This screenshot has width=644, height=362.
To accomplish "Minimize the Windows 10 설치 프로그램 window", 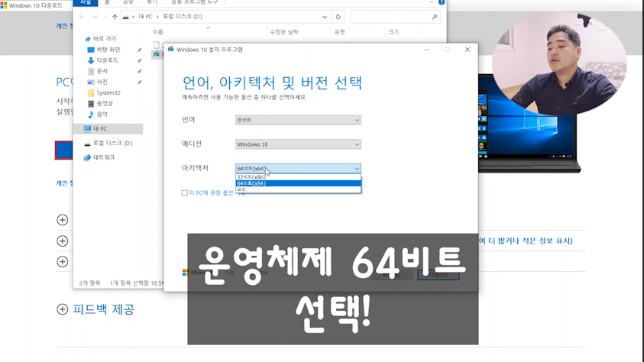I will click(x=427, y=49).
